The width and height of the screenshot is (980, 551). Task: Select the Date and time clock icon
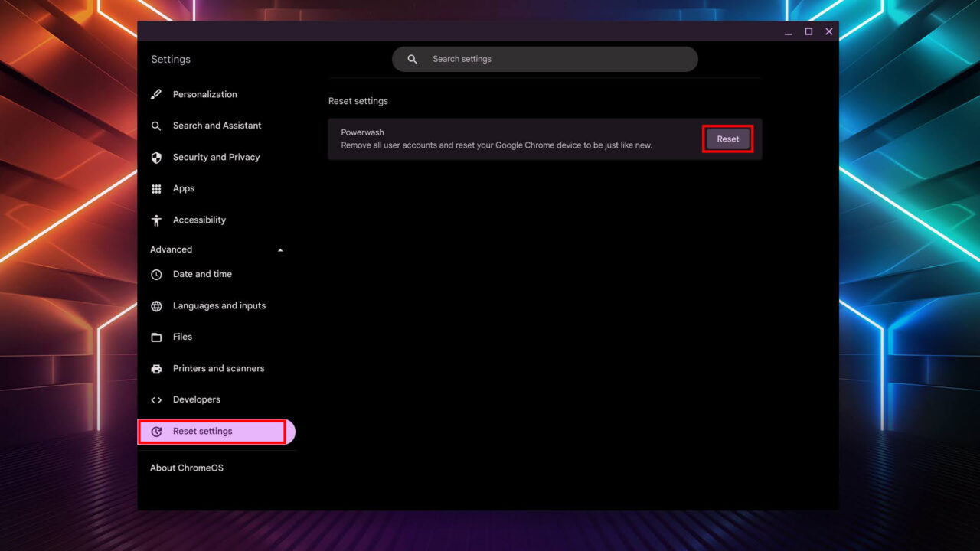(155, 274)
